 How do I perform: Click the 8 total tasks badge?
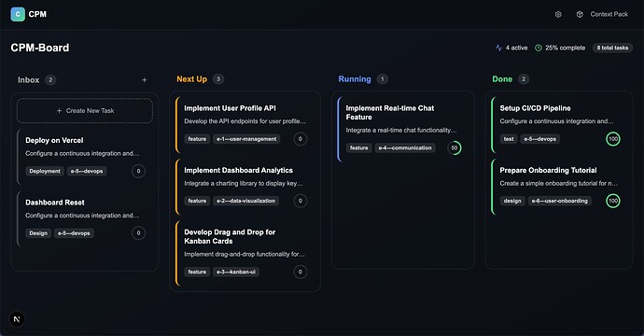click(x=612, y=48)
